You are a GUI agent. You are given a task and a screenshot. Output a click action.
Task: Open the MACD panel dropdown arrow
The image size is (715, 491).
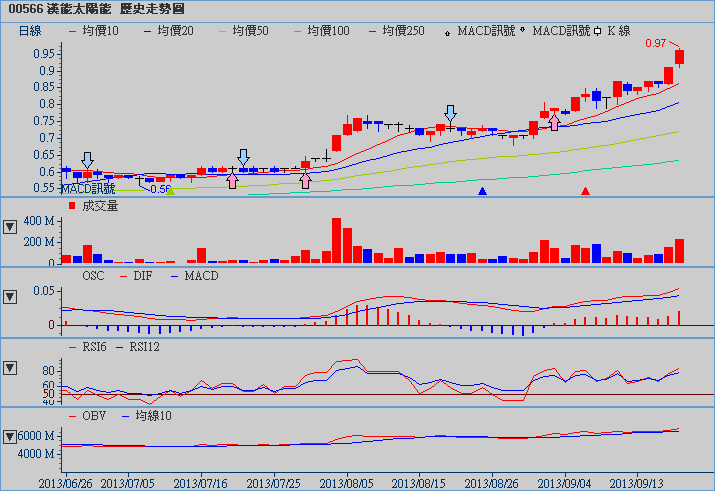[x=11, y=297]
